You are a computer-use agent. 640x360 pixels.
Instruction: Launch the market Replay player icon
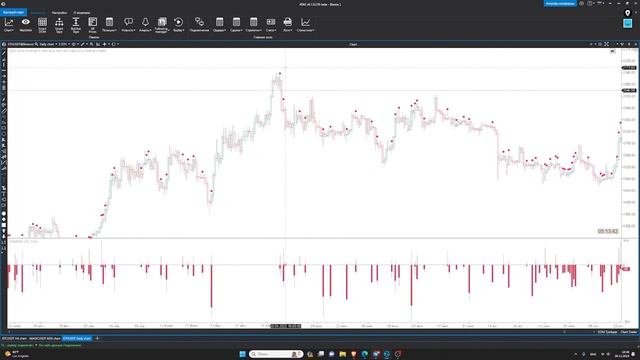pyautogui.click(x=178, y=24)
